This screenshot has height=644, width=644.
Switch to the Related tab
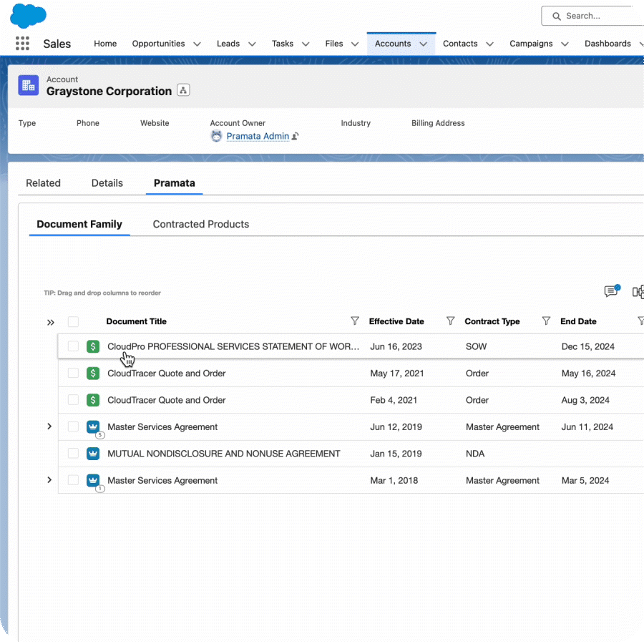coord(43,182)
